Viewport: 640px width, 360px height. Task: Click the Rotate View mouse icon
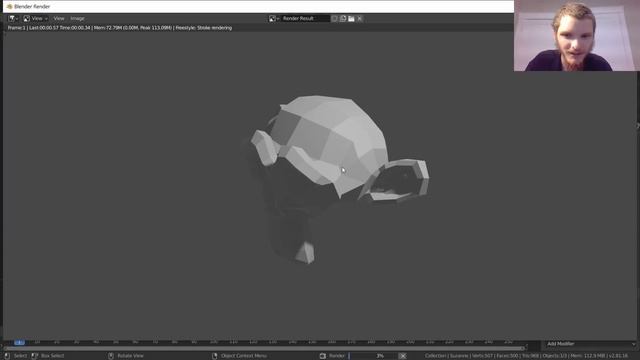coord(111,356)
